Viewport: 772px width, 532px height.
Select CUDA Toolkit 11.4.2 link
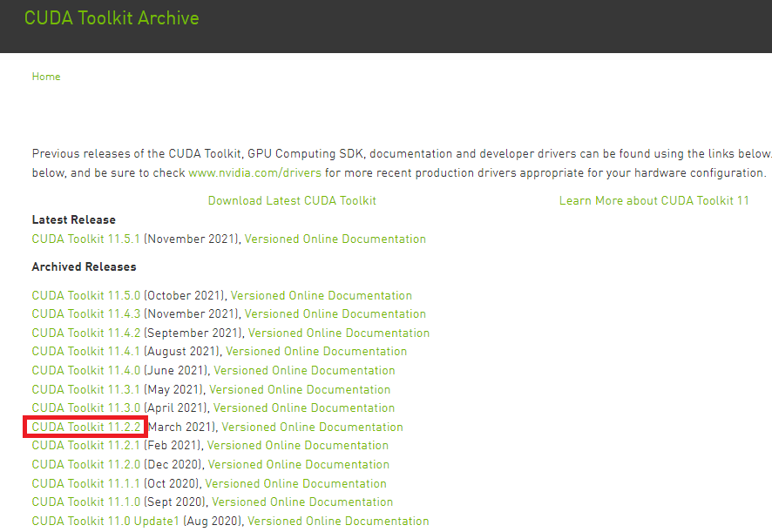point(85,333)
